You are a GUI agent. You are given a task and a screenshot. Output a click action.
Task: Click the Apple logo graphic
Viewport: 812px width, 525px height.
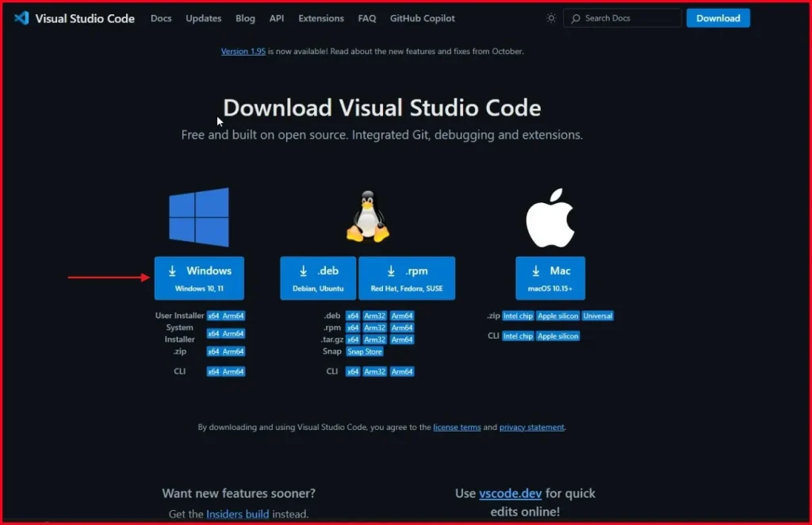pyautogui.click(x=550, y=217)
